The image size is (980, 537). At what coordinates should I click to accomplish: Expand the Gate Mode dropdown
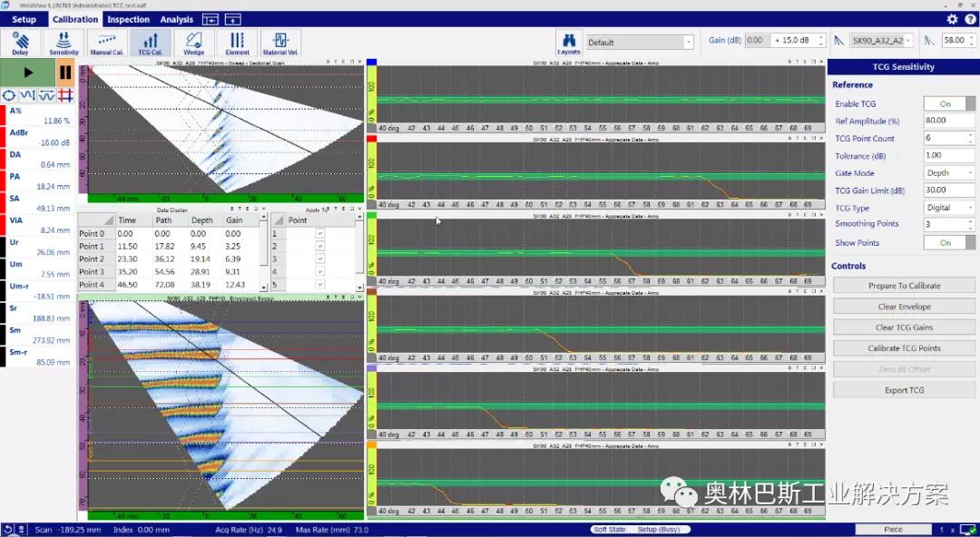pyautogui.click(x=949, y=173)
